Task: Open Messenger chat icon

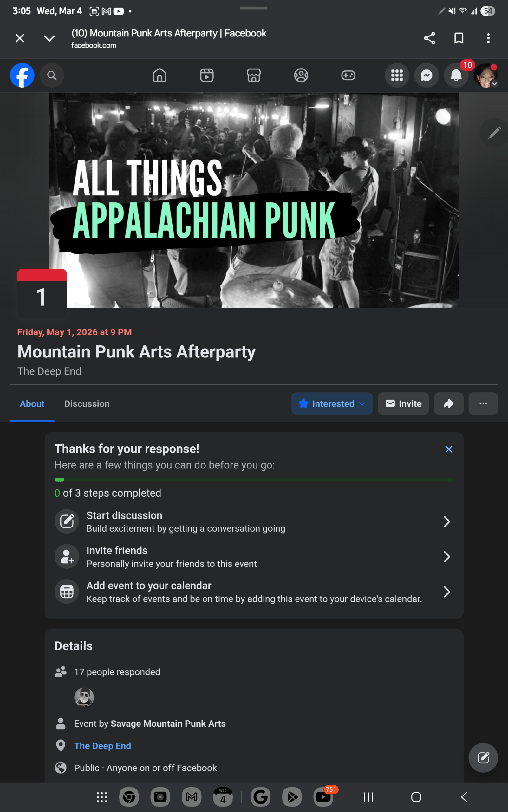Action: 427,75
